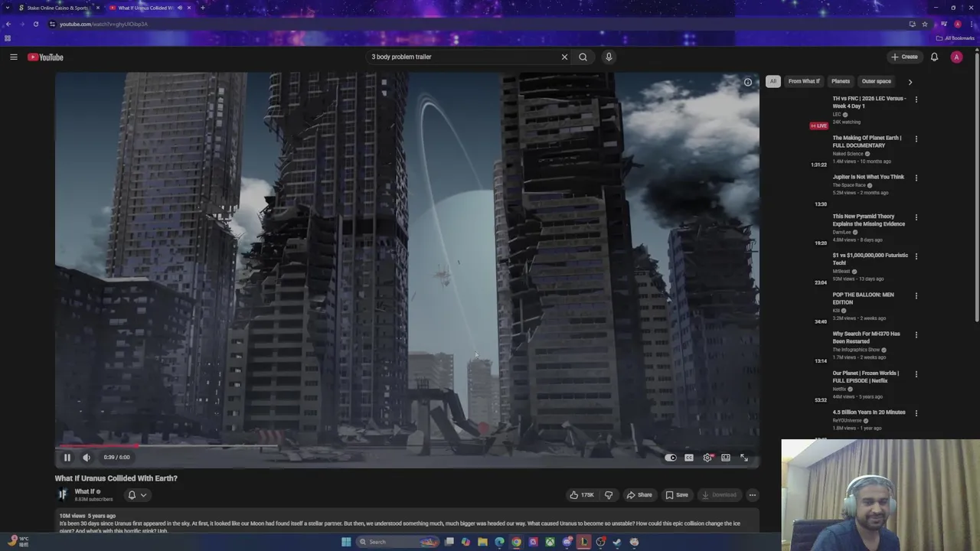
Task: Dislike the video with thumbs down
Action: tap(609, 495)
